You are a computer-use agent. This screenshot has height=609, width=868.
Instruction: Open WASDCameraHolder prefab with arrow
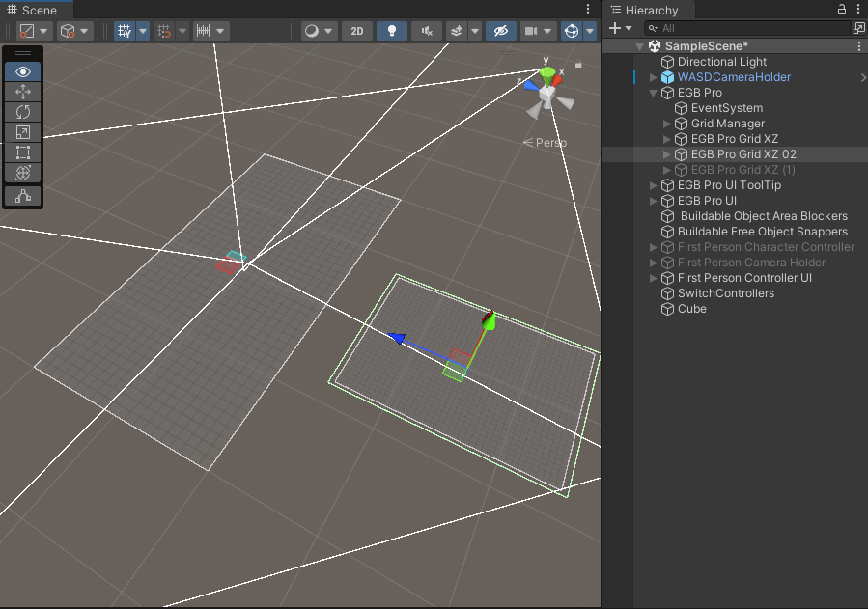click(x=862, y=77)
